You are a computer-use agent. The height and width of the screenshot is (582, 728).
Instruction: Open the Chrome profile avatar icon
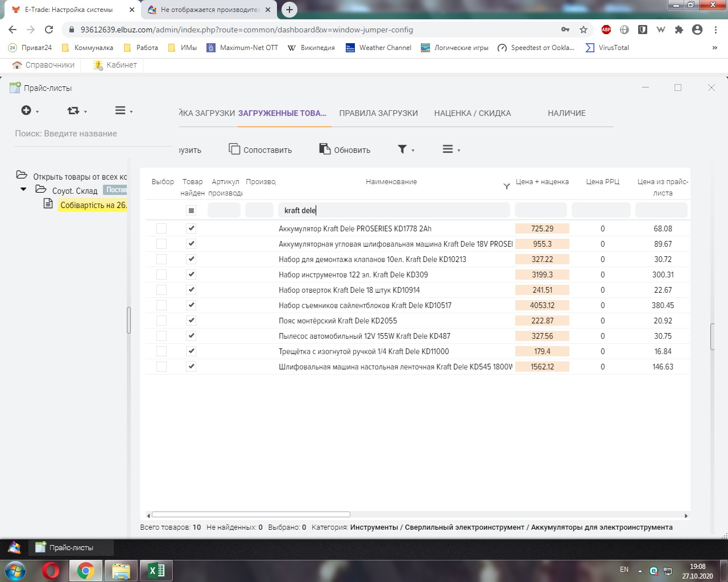pyautogui.click(x=697, y=30)
